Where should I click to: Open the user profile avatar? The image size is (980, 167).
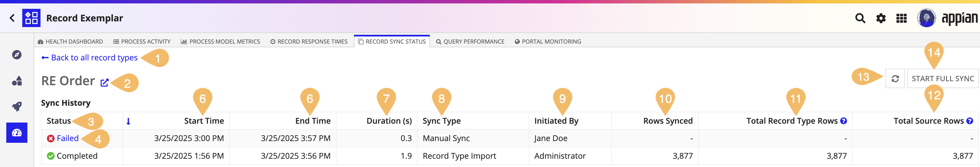click(926, 18)
